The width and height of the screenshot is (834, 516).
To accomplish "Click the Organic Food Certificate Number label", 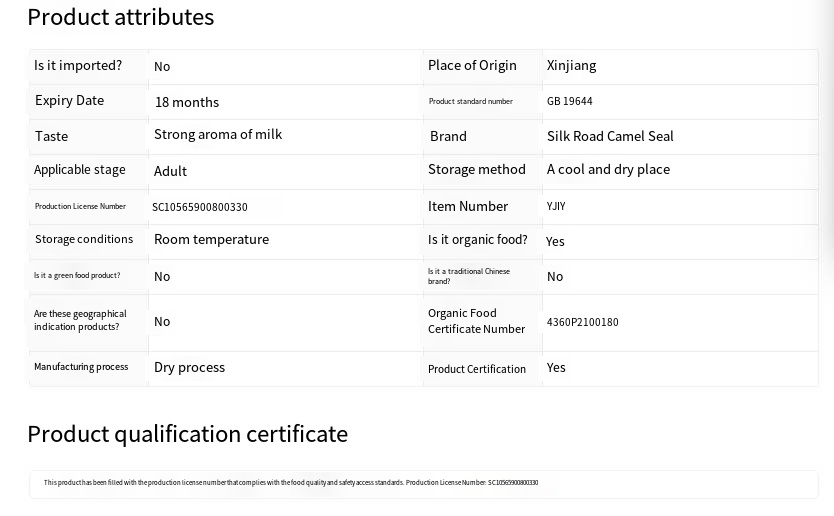I will click(476, 321).
